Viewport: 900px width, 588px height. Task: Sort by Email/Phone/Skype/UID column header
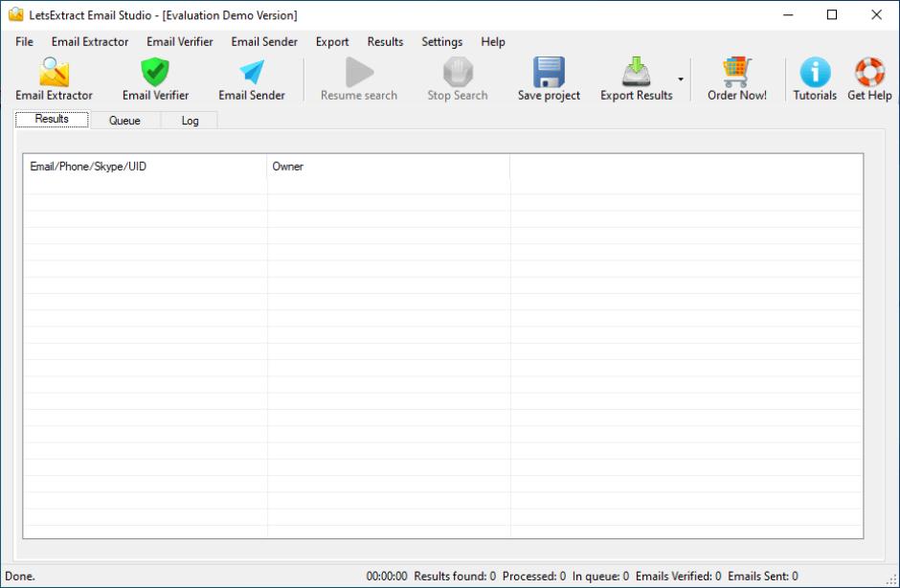pos(145,167)
